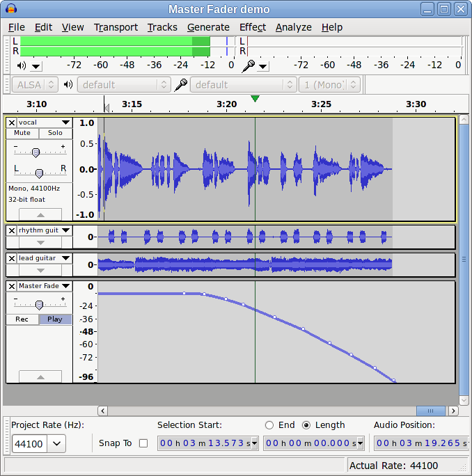Click the microphone input meter icon
Viewport: 472px width, 476px height.
(248, 65)
